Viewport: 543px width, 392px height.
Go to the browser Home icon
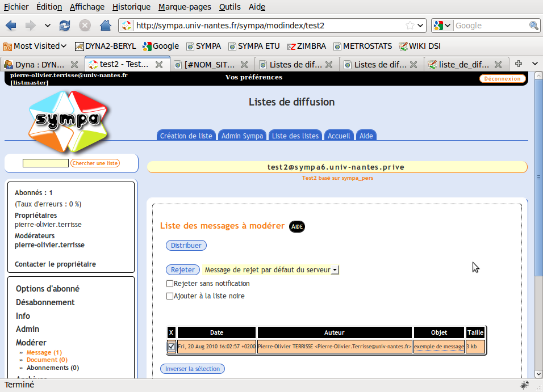point(105,26)
